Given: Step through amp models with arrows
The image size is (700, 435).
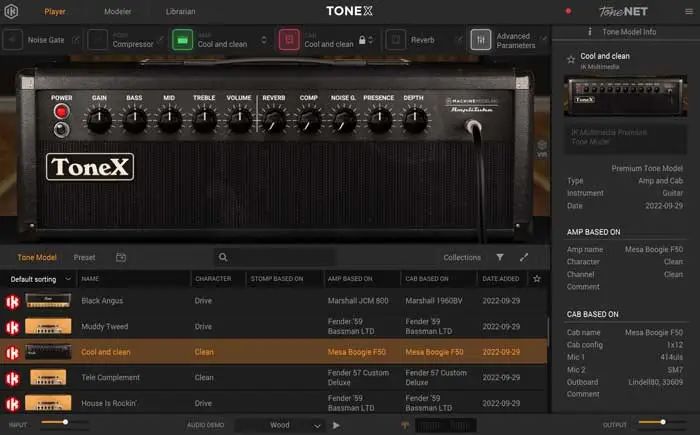Looking at the screenshot, I should coord(264,40).
